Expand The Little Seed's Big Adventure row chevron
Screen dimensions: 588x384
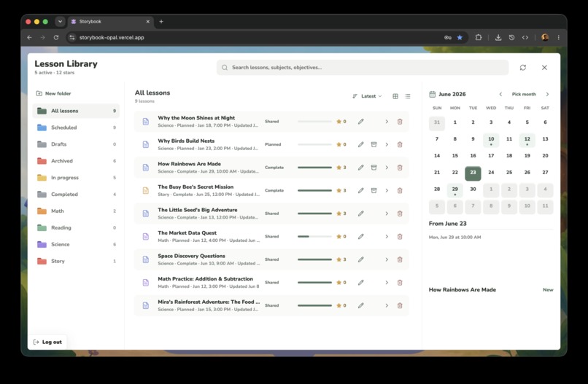(x=387, y=213)
